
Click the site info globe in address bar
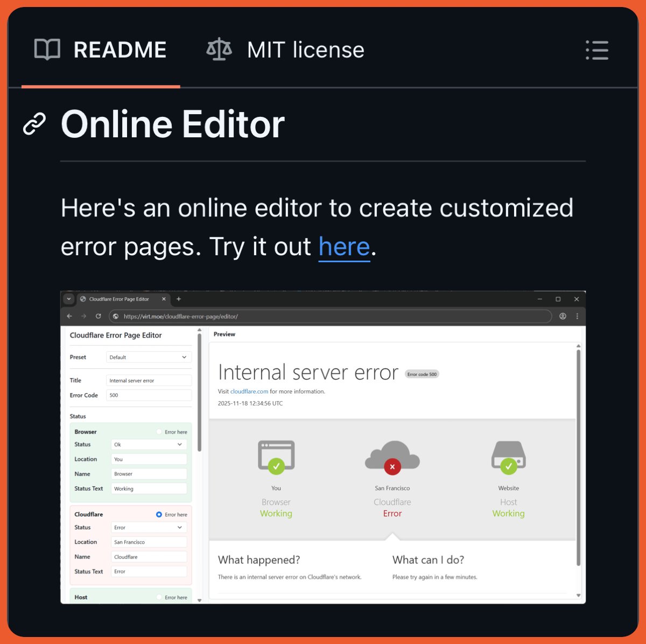pyautogui.click(x=115, y=316)
